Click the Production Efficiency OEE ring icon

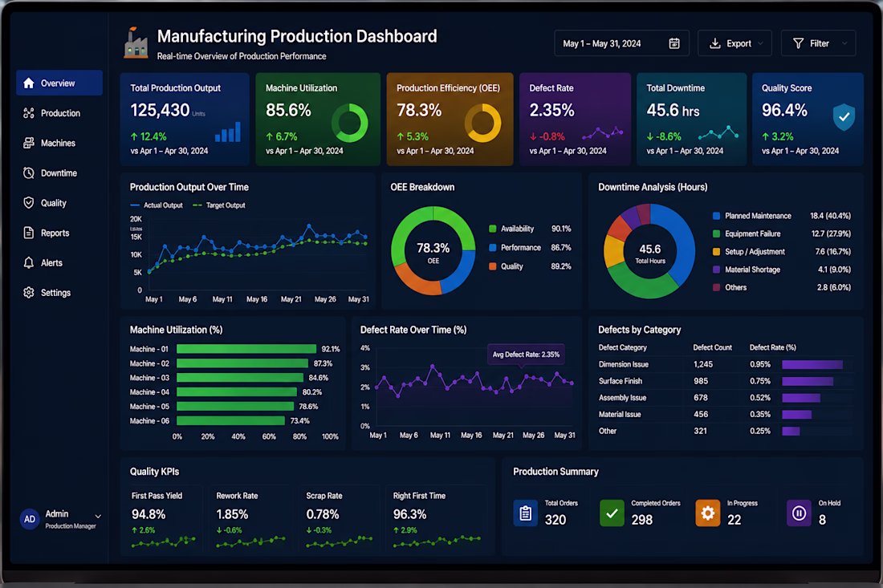(x=482, y=123)
